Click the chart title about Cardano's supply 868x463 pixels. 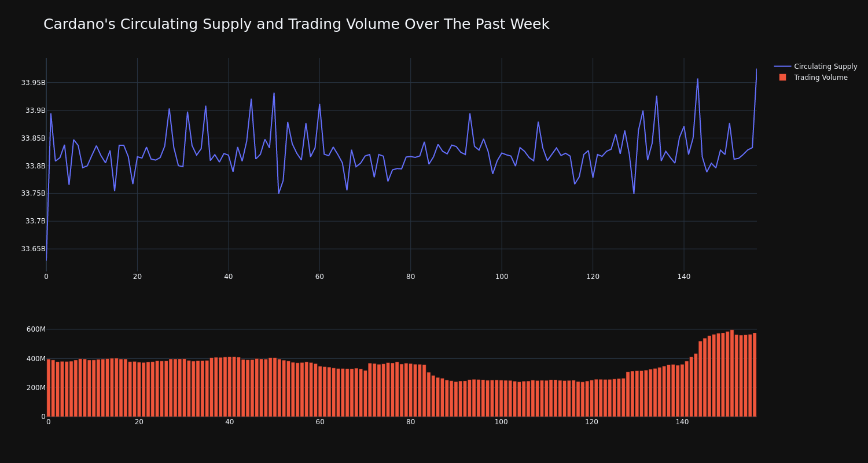[x=296, y=24]
